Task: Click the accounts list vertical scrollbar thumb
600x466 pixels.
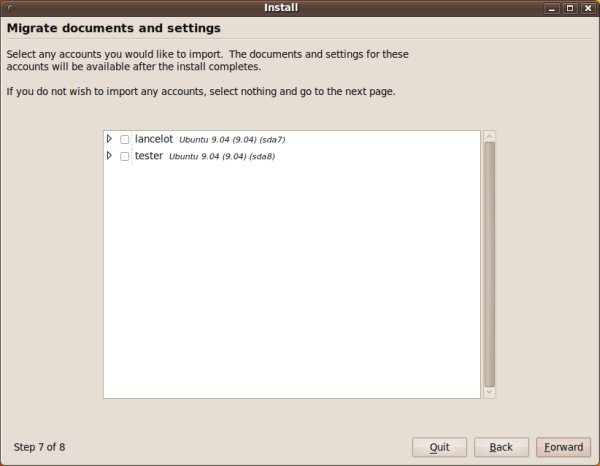Action: coord(489,264)
